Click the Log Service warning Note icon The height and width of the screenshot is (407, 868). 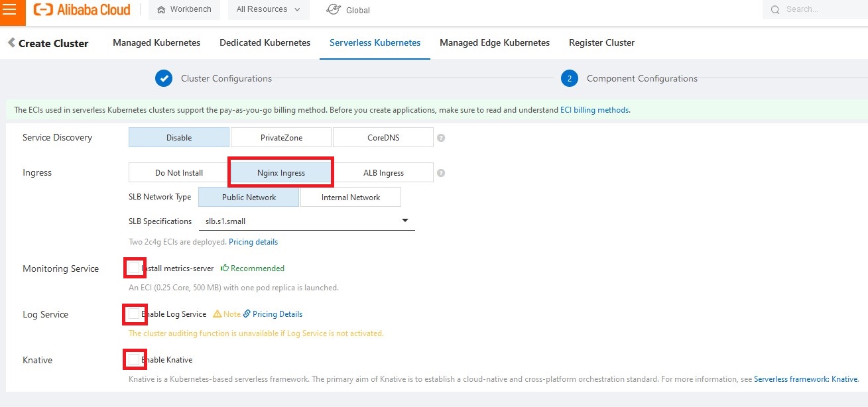click(217, 314)
